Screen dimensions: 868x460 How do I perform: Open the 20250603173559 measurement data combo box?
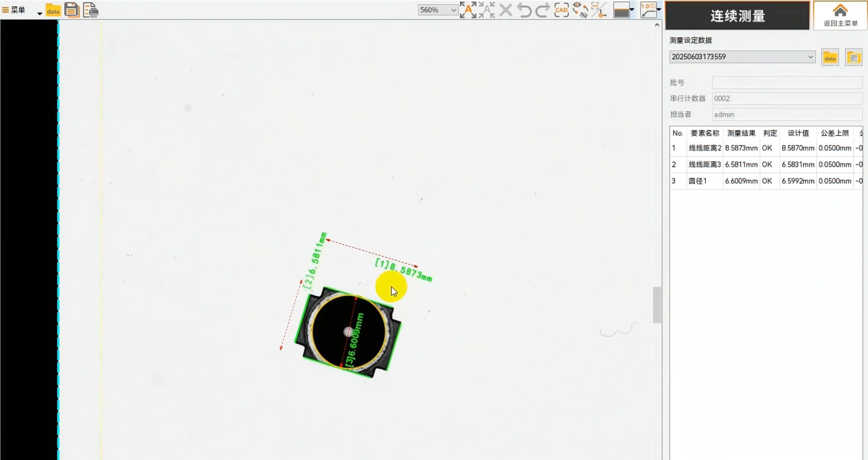[x=742, y=57]
